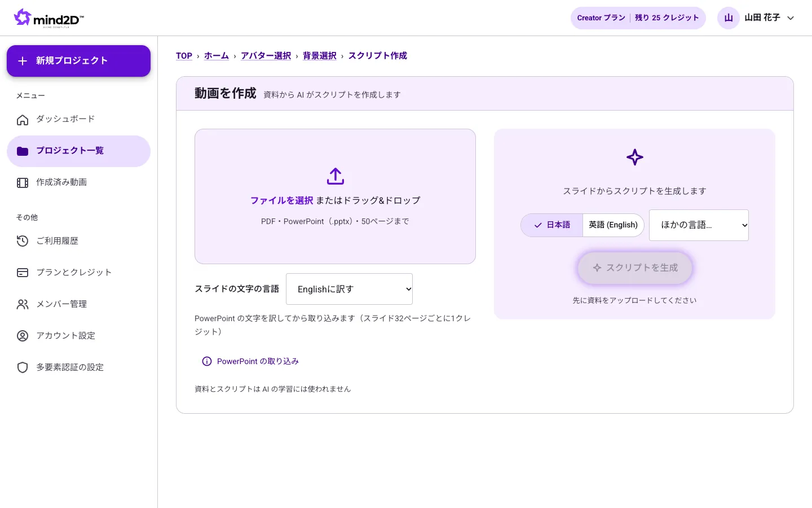This screenshot has width=812, height=508.
Task: Click the スクリプトを生成 button
Action: [x=635, y=268]
